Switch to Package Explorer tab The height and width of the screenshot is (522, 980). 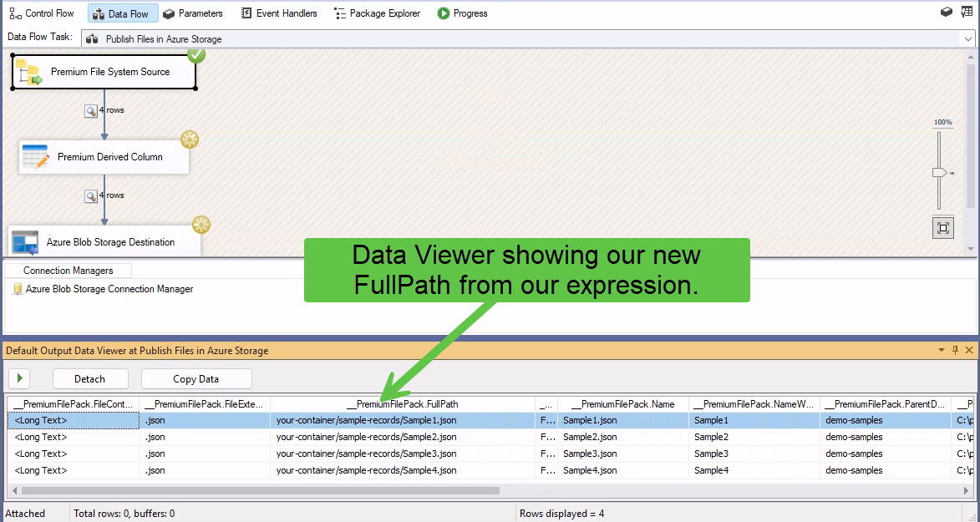tap(378, 13)
